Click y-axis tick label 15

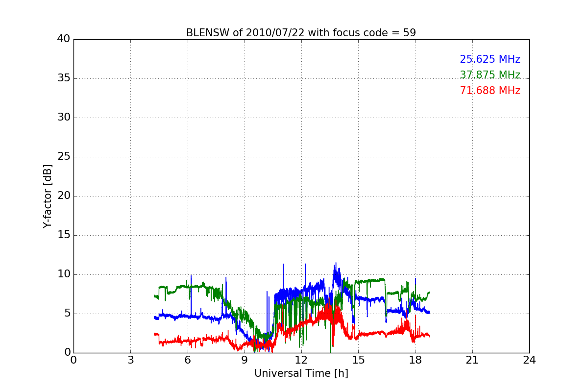64,235
